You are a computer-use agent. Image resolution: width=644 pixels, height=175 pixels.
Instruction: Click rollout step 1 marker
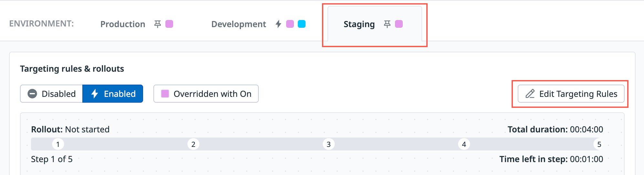coord(58,144)
